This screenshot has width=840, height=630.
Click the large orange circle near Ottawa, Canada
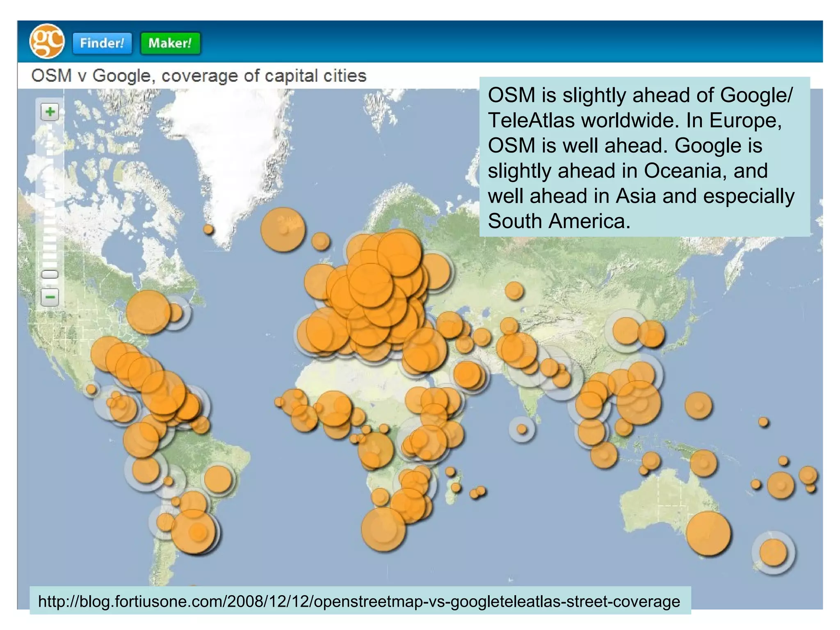tap(148, 313)
